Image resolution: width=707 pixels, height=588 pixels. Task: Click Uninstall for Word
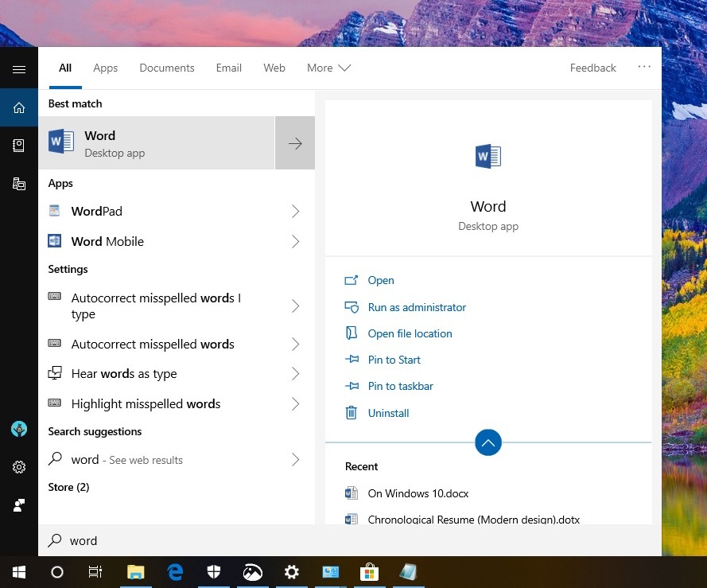click(x=388, y=413)
